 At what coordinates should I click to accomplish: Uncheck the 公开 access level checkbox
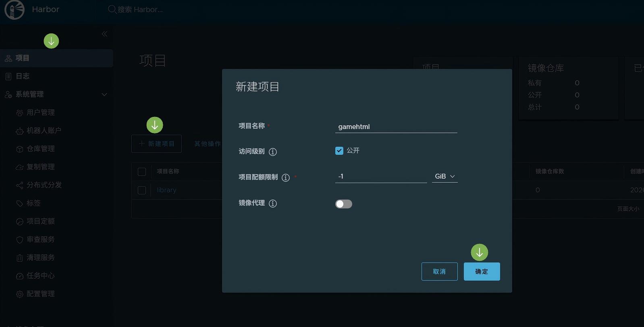coord(339,151)
